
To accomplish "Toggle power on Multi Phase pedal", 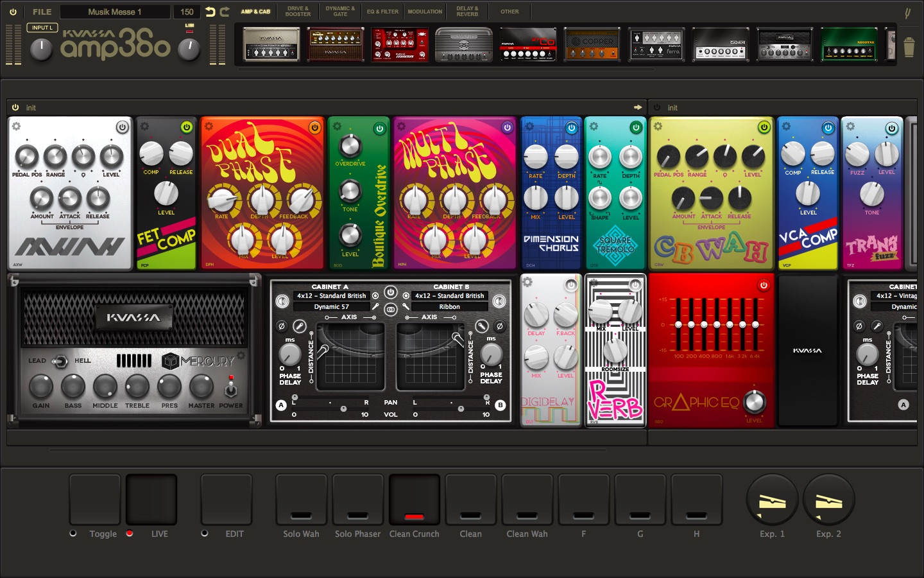I will pyautogui.click(x=507, y=127).
